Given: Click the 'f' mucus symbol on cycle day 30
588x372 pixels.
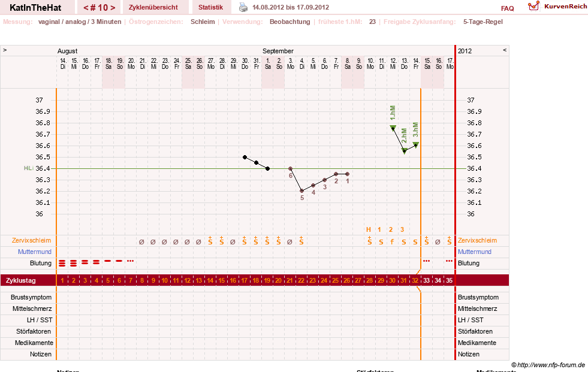Looking at the screenshot, I should tap(392, 242).
